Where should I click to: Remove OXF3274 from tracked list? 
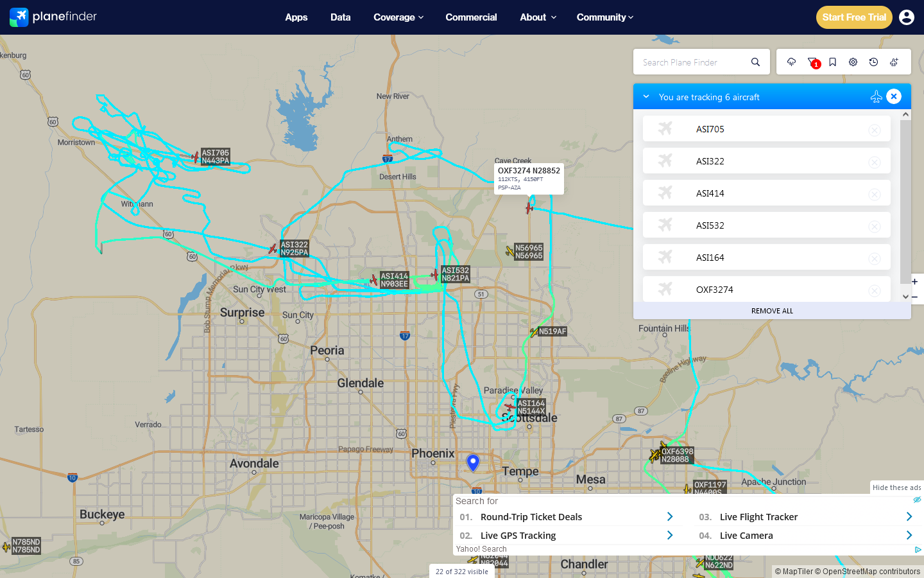(874, 290)
